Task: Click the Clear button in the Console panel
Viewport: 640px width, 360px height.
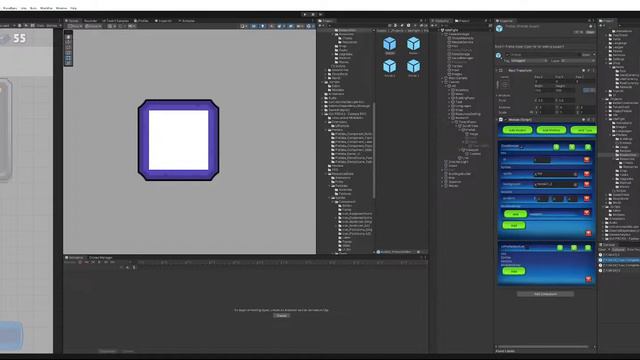Action: point(602,249)
